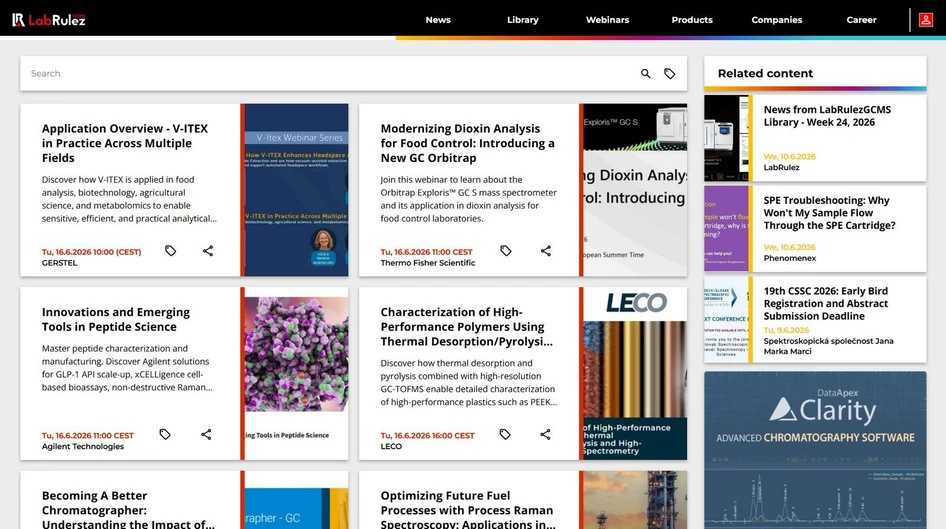Focus the Search input field
The height and width of the screenshot is (529, 946).
point(332,74)
